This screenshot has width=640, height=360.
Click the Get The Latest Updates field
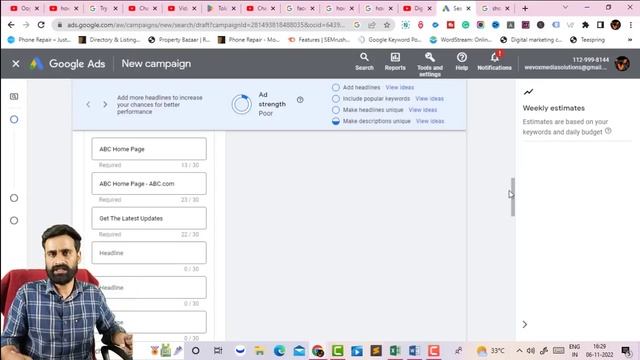coord(149,218)
